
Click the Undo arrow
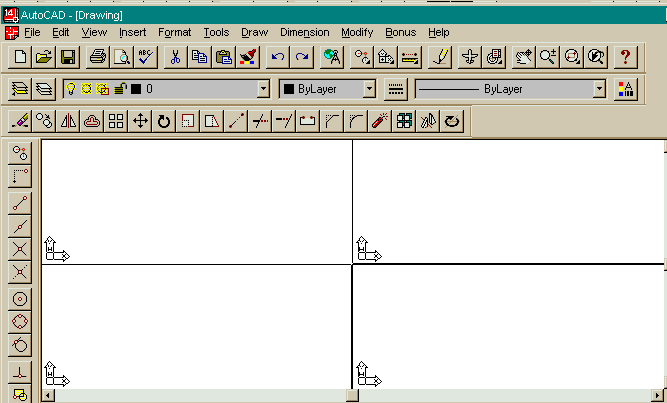point(277,57)
